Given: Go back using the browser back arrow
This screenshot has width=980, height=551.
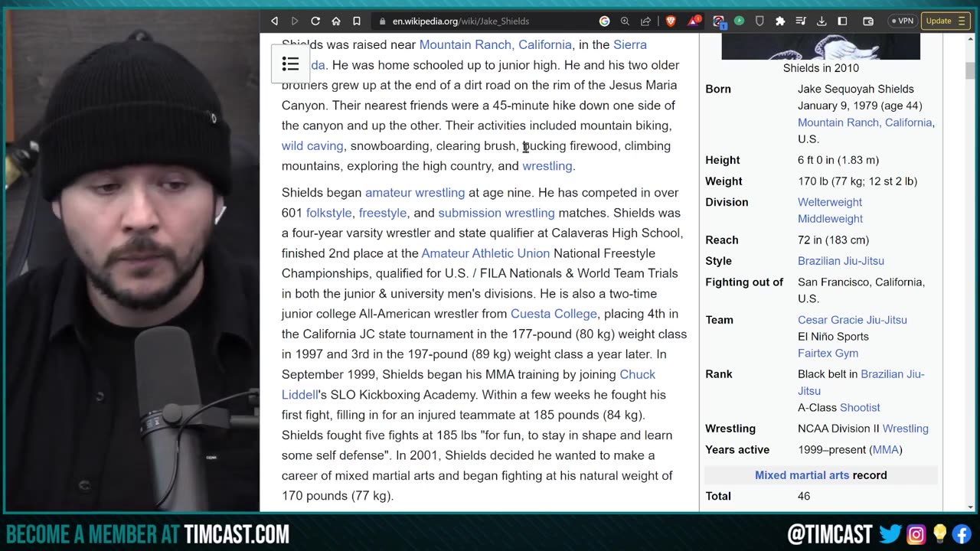Looking at the screenshot, I should (275, 21).
